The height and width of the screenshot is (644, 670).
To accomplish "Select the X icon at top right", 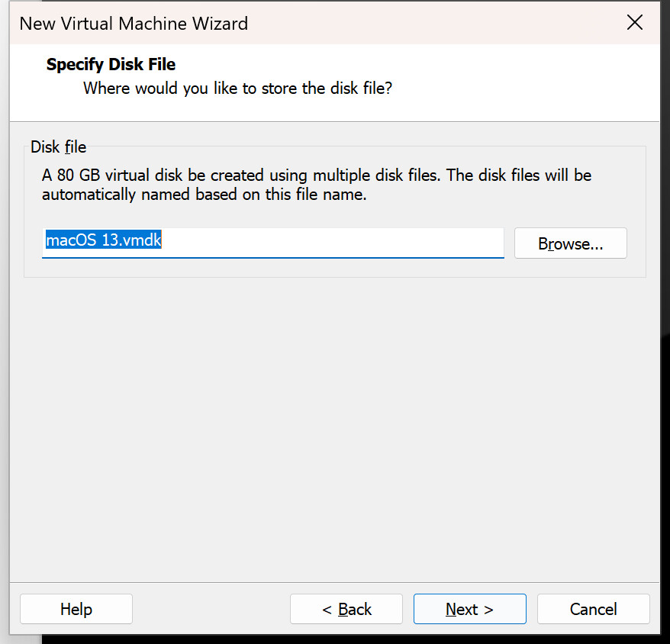I will click(x=635, y=22).
